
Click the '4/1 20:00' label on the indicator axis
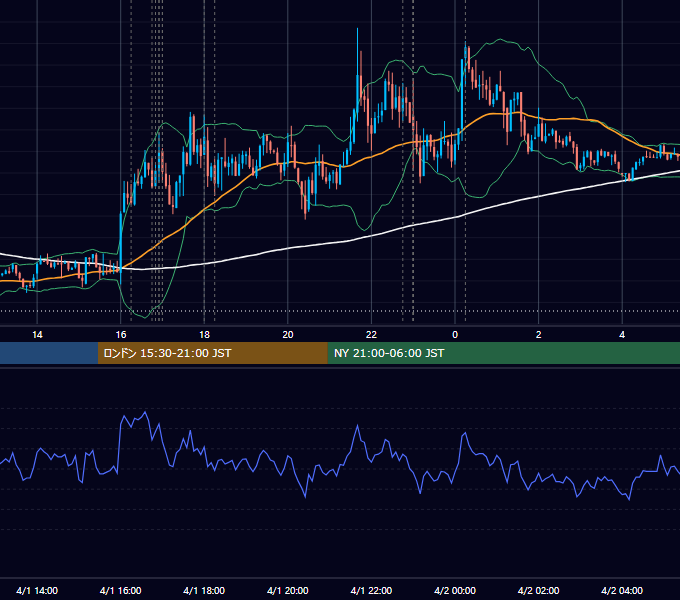(288, 590)
